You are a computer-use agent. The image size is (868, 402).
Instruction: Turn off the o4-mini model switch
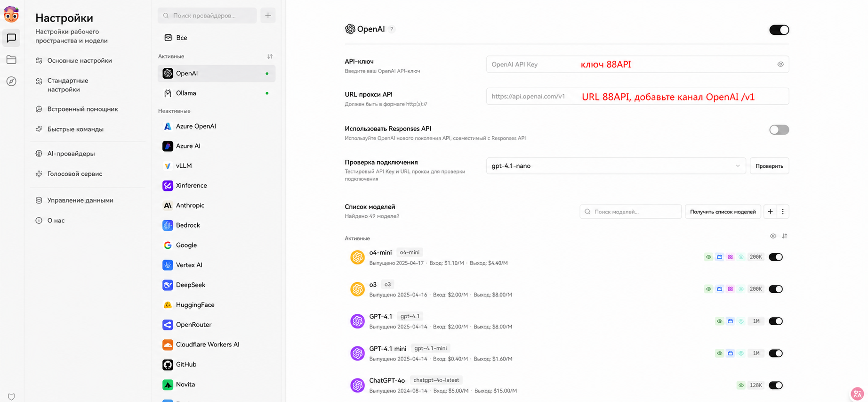click(x=776, y=257)
